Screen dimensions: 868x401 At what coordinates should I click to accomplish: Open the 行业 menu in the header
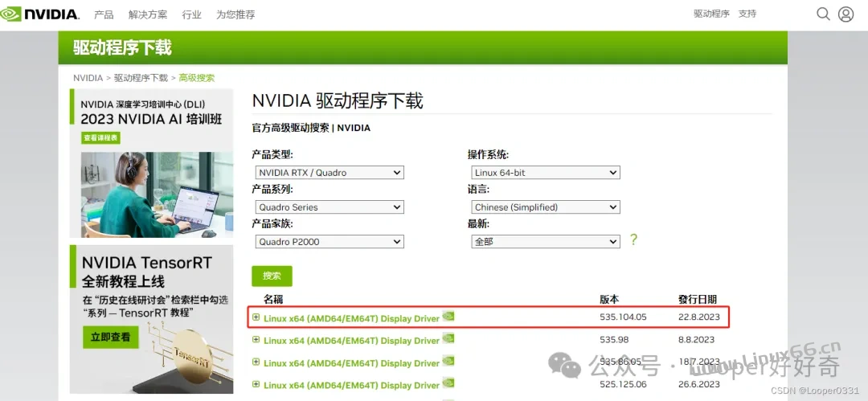coord(191,15)
